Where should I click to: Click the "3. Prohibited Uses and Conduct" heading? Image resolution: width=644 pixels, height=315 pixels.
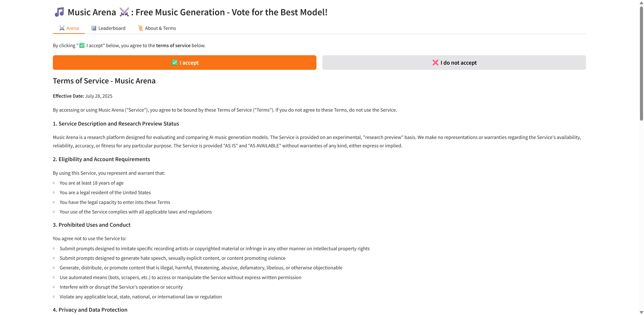point(92,225)
